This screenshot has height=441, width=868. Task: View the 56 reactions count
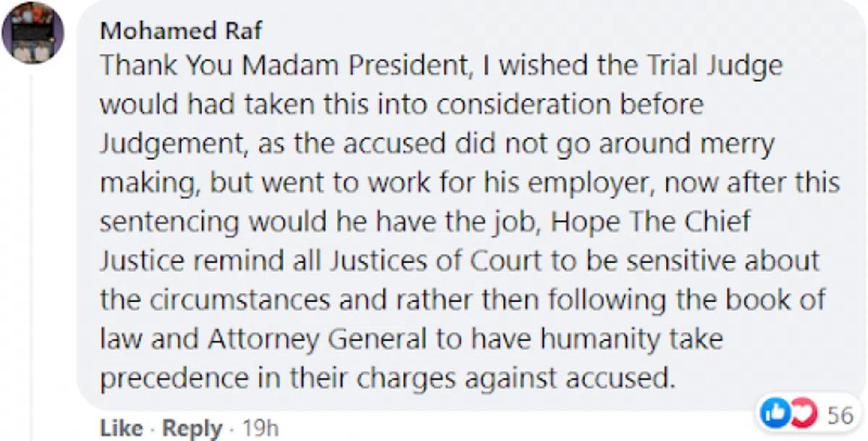(x=841, y=415)
